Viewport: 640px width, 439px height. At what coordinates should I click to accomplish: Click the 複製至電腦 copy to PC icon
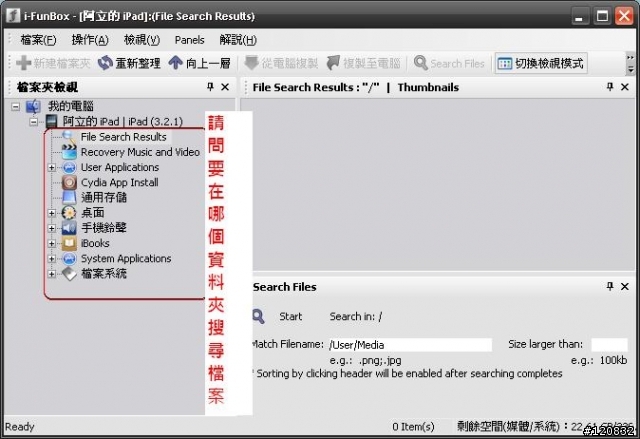333,63
